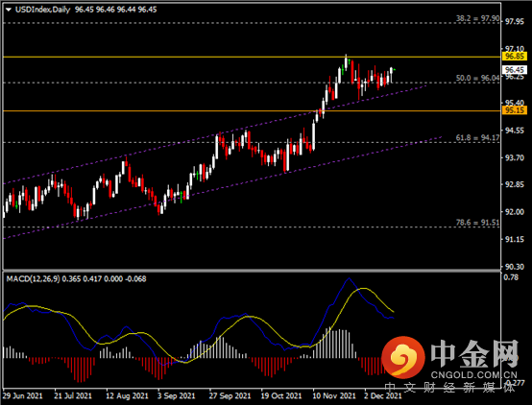532x405 pixels.
Task: Click the 61.8 = 94.17 Fibonacci label
Action: tap(477, 137)
